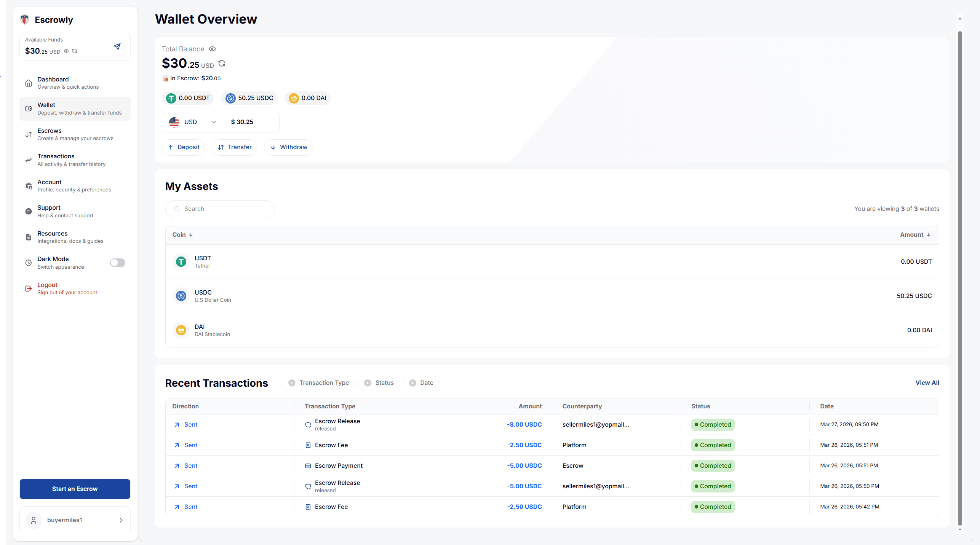Click the Escrows arrows icon
Image resolution: width=980 pixels, height=545 pixels.
point(29,134)
